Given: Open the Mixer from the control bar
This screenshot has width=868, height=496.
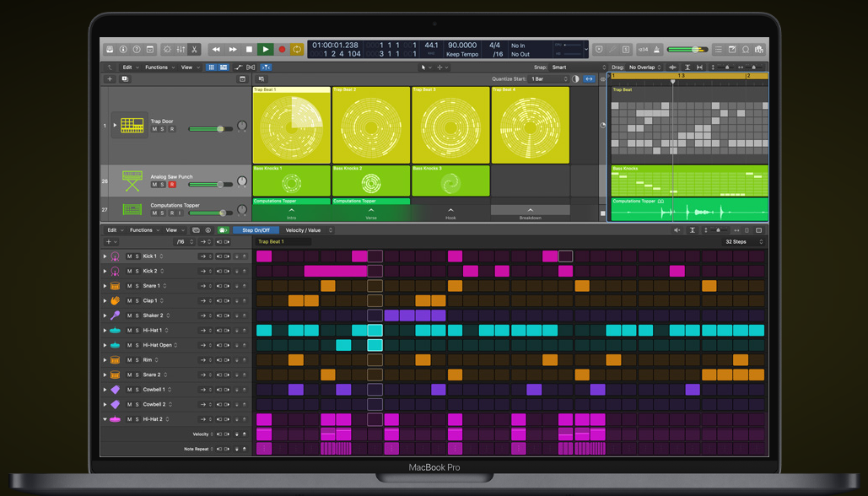Looking at the screenshot, I should tap(181, 50).
